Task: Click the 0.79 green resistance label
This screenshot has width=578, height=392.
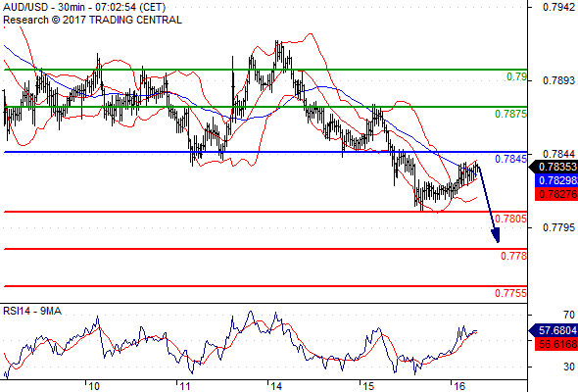Action: coord(516,76)
